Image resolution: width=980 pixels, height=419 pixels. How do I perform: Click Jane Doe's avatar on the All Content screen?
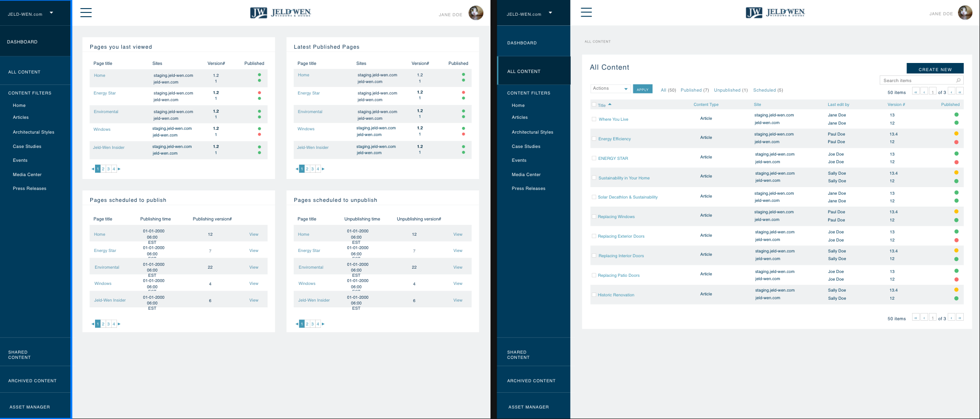[x=965, y=13]
